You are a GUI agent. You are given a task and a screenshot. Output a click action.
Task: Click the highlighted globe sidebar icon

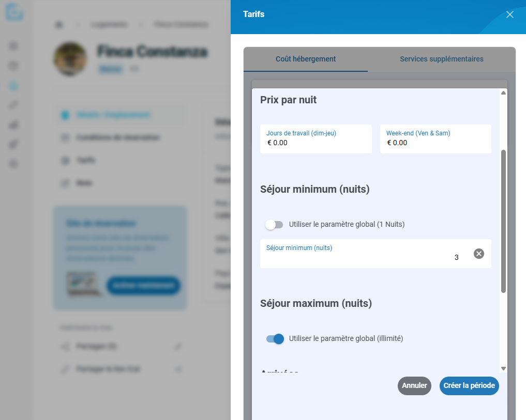[13, 86]
